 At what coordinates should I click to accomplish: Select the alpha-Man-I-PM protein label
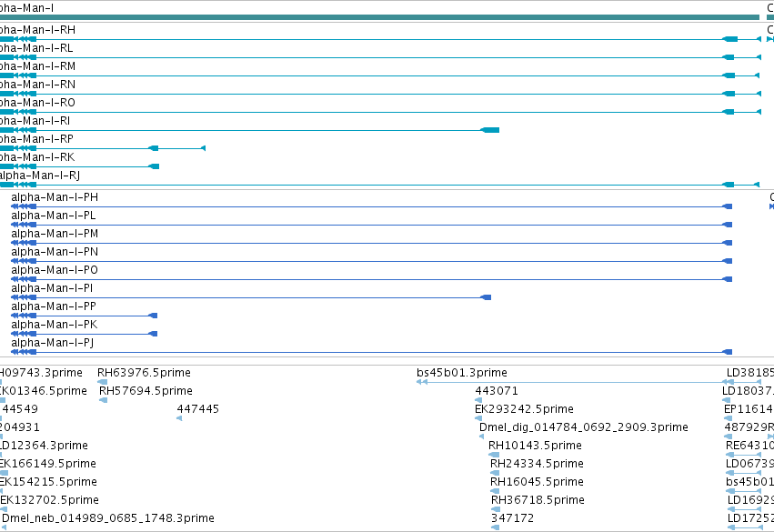pyautogui.click(x=55, y=234)
